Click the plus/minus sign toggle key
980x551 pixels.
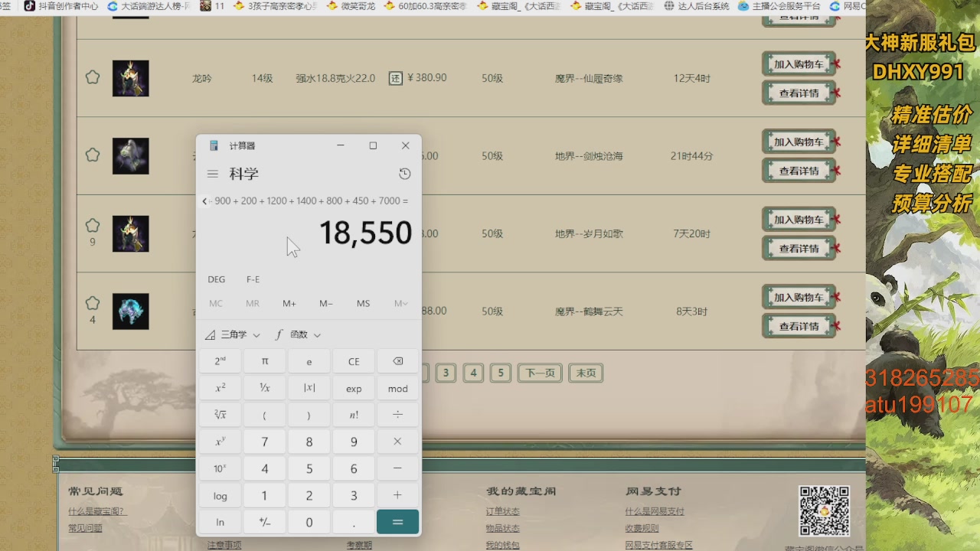point(265,522)
